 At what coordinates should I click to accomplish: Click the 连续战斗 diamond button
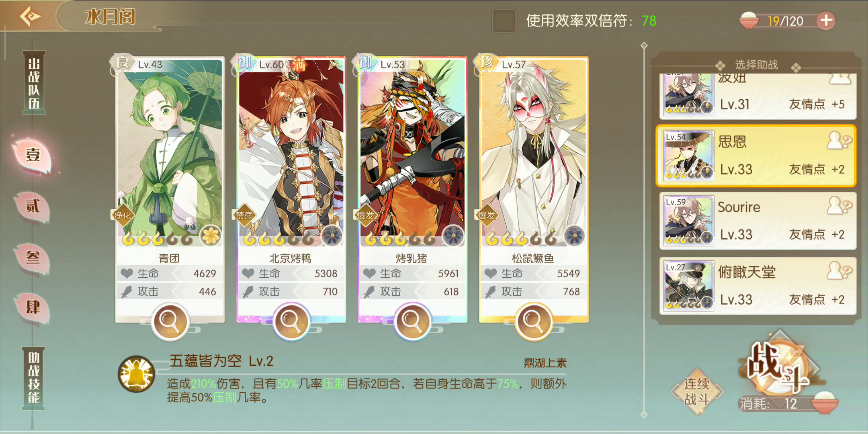pyautogui.click(x=697, y=391)
